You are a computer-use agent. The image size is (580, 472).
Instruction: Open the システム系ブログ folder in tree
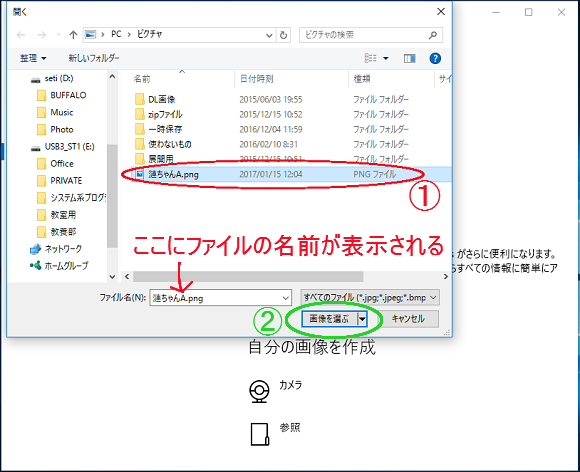point(71,198)
